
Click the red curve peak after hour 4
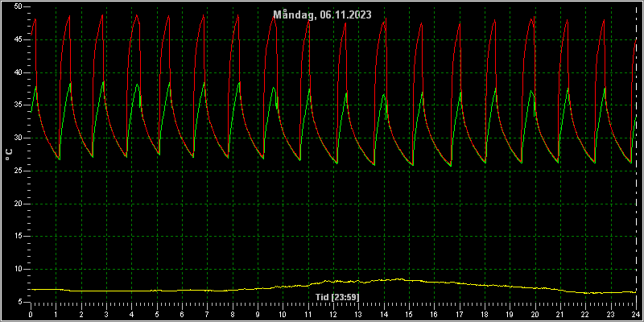pyautogui.click(x=137, y=15)
